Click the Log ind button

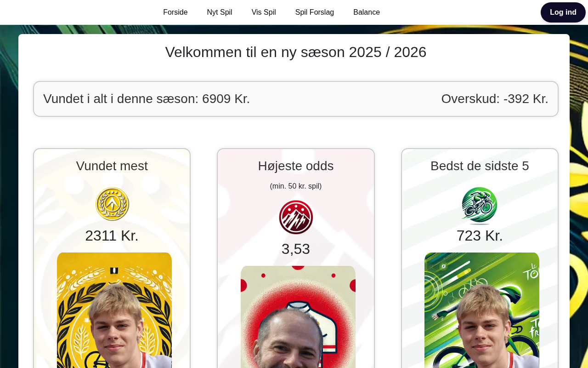563,12
